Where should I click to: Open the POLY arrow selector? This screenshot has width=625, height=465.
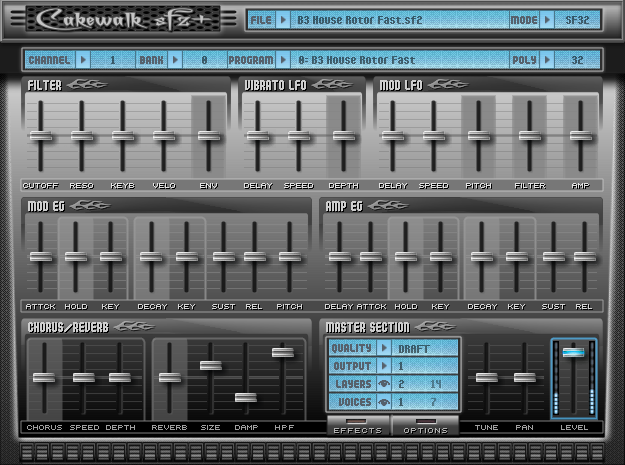547,60
